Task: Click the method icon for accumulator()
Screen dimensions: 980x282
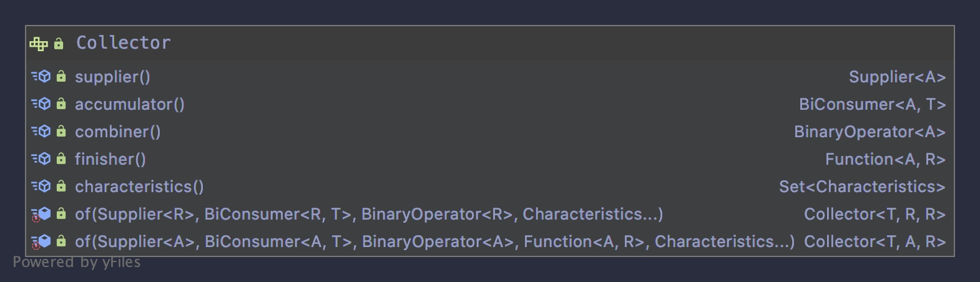Action: click(42, 104)
